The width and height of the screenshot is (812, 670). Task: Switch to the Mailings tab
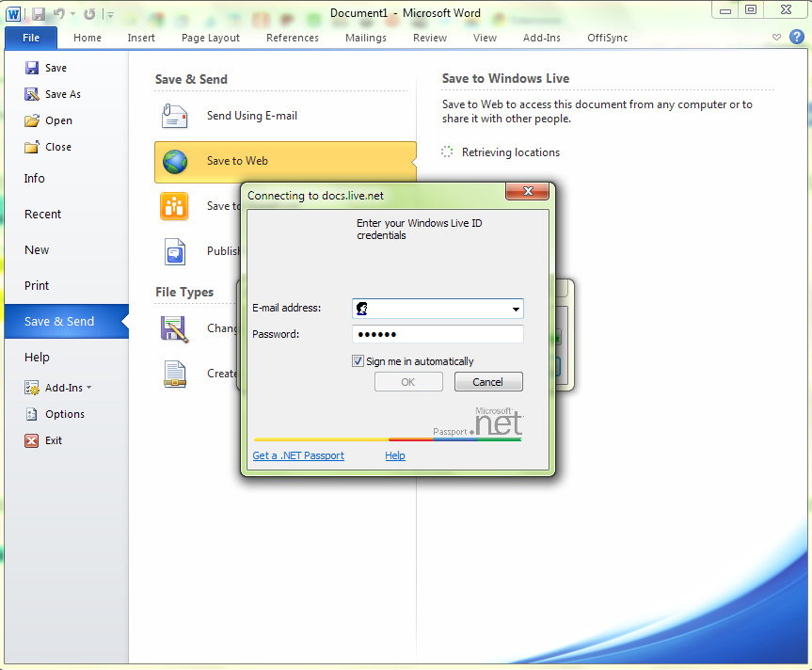point(366,38)
